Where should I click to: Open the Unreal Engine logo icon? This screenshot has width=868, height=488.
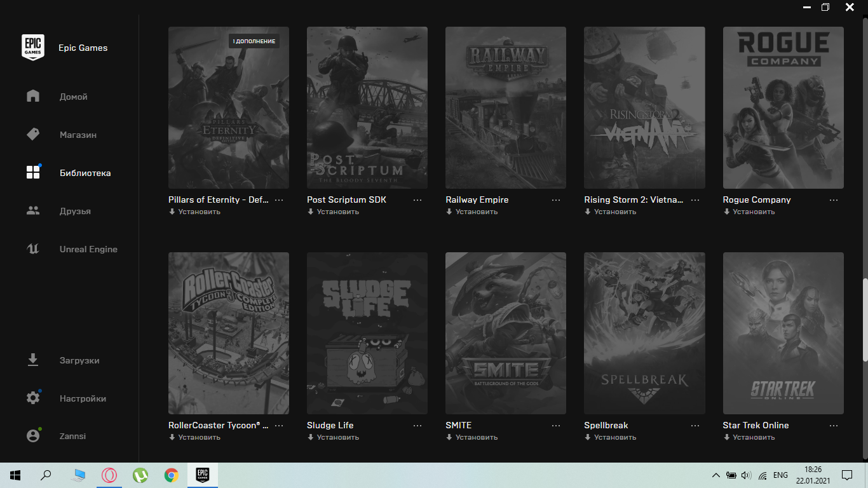pyautogui.click(x=33, y=249)
